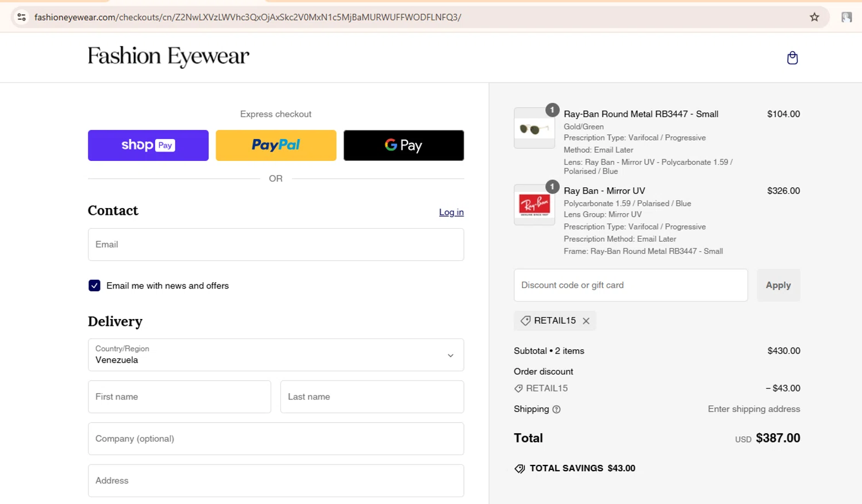This screenshot has width=862, height=504.
Task: Click the Log in link
Action: [451, 212]
